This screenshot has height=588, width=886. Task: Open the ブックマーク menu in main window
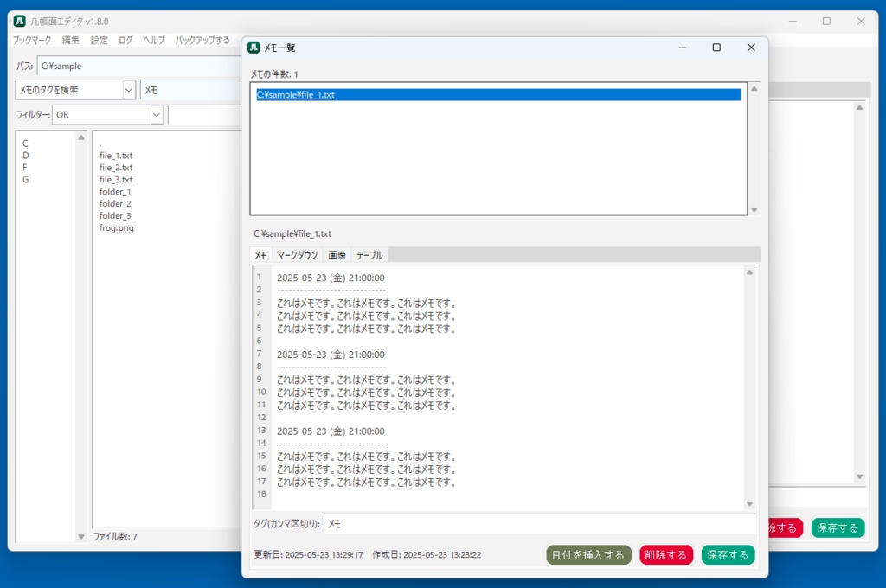coord(32,40)
